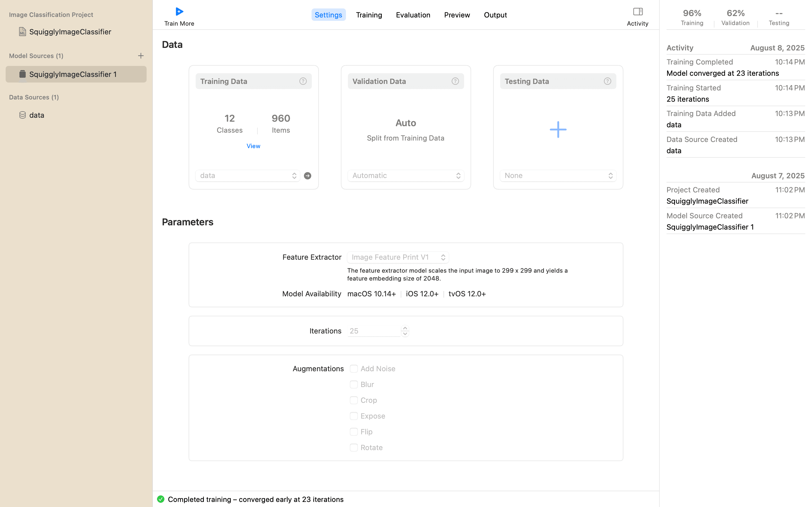Image resolution: width=812 pixels, height=507 pixels.
Task: Click the View link under Training Data
Action: pyautogui.click(x=253, y=146)
